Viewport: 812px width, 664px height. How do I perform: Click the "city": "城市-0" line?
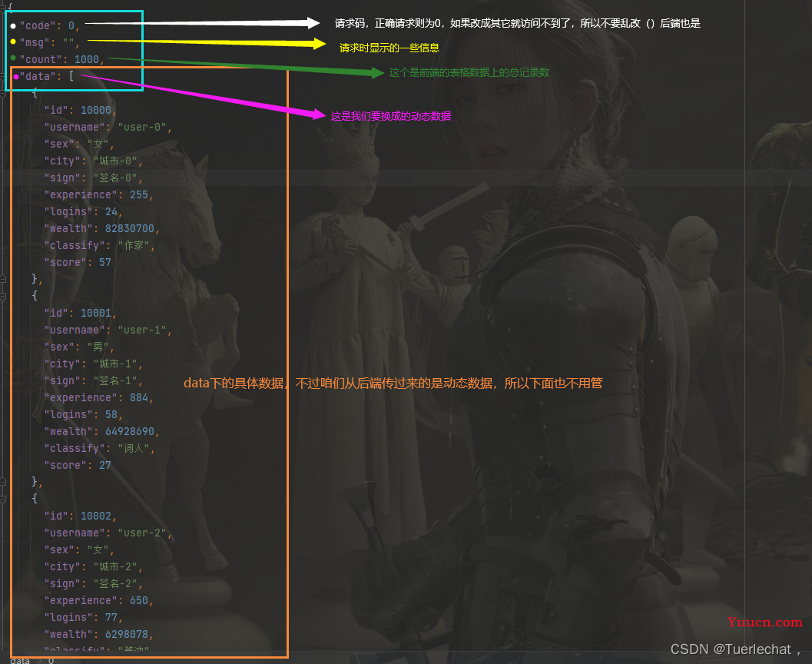pyautogui.click(x=93, y=161)
